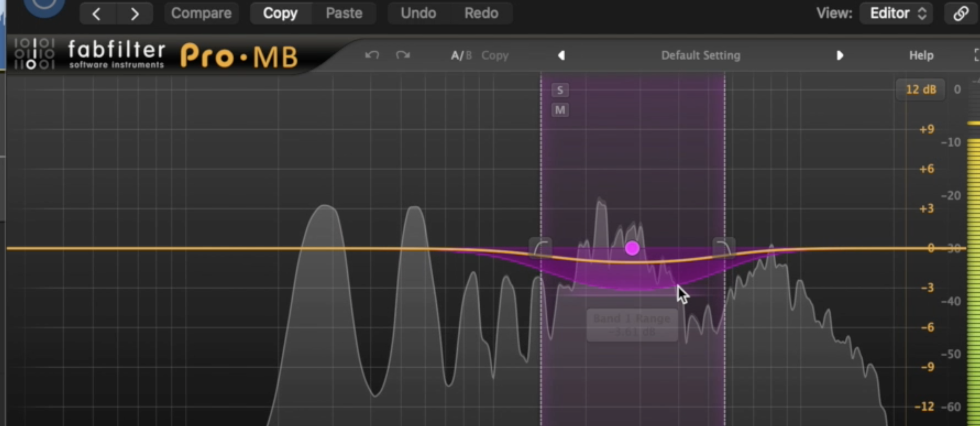Click the plugin's curved redo arrow icon
The image size is (980, 426).
click(x=403, y=55)
